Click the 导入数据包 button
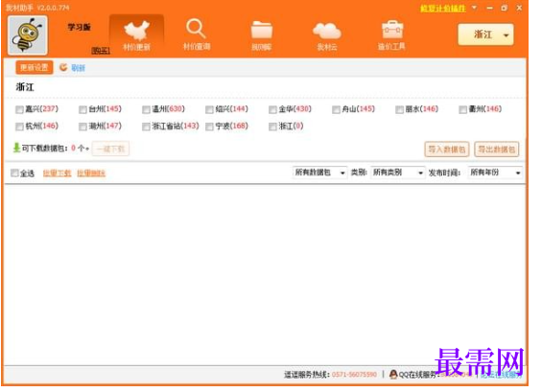 (447, 150)
